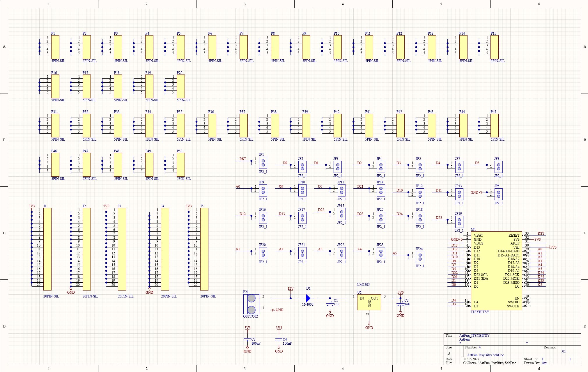
Task: Click the revision value .01 in title block
Action: (564, 351)
